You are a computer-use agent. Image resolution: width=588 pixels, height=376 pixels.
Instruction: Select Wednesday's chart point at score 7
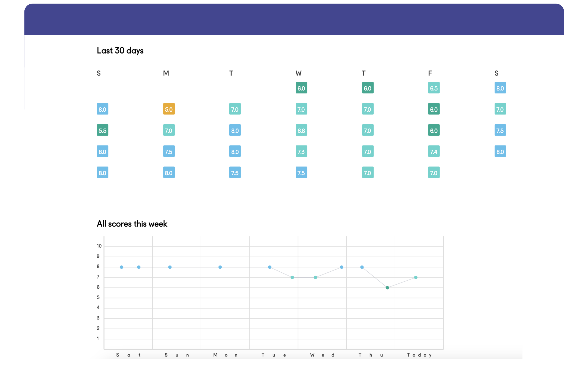315,277
